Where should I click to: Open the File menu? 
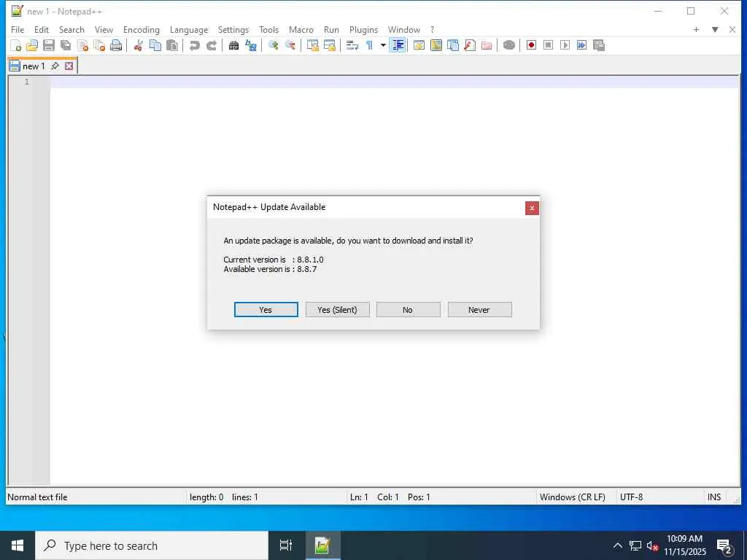(18, 29)
